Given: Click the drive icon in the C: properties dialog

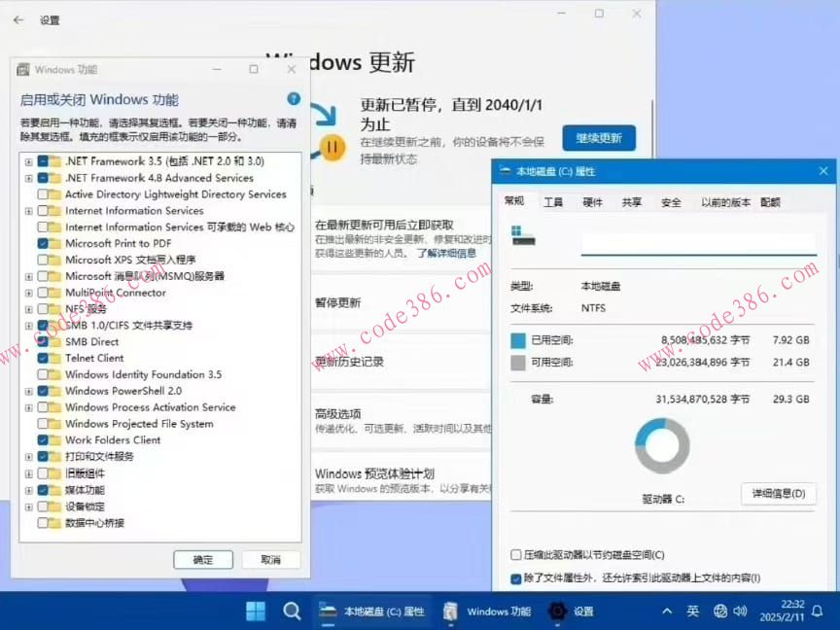Looking at the screenshot, I should 523,235.
